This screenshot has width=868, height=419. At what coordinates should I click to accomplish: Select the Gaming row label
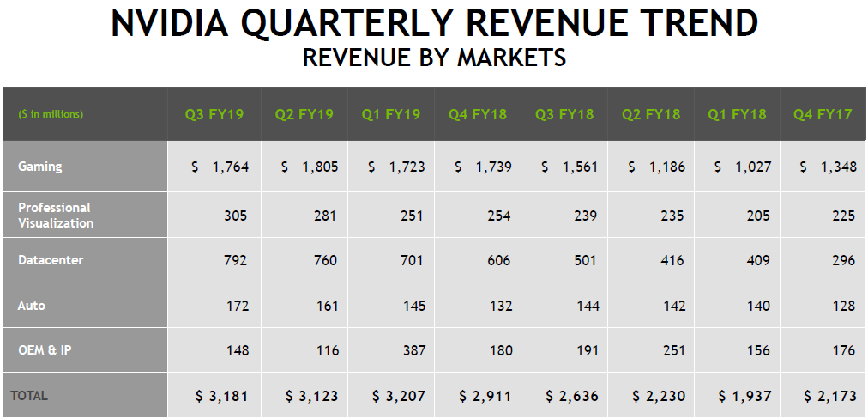(x=40, y=167)
